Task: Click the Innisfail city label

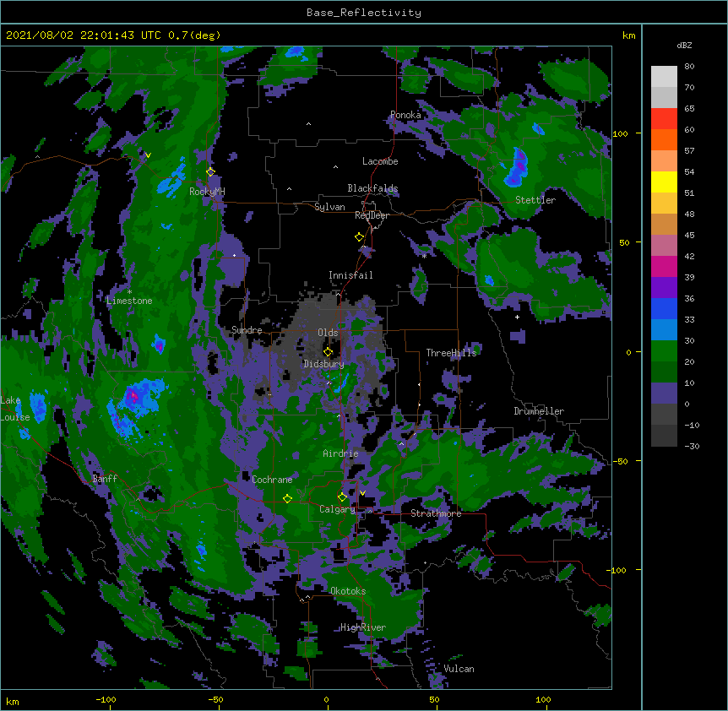Action: pos(350,275)
